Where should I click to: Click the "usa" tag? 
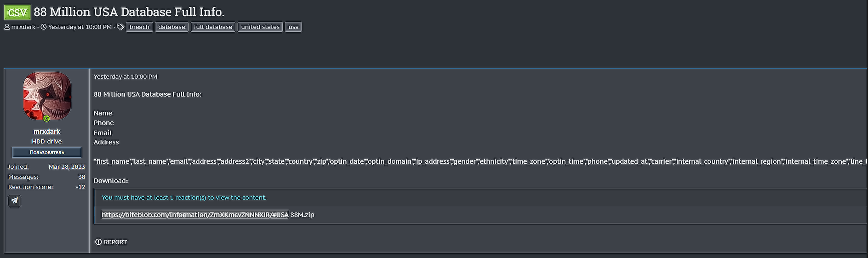point(293,27)
